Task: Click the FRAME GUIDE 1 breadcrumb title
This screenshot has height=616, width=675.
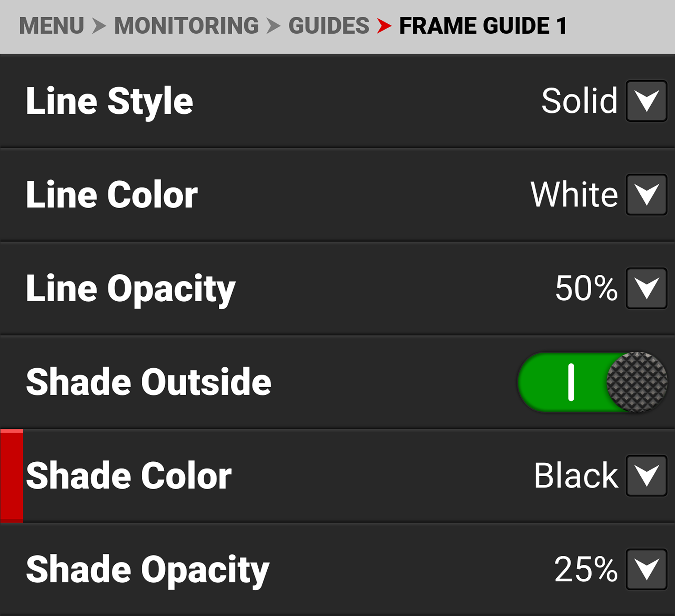Action: tap(483, 26)
